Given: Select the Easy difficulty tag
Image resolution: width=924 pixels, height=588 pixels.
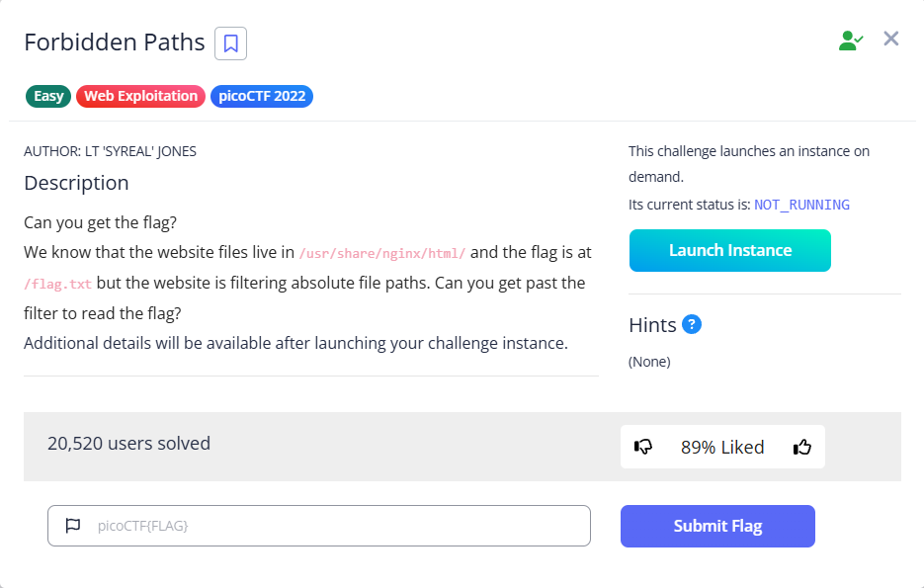Looking at the screenshot, I should coord(48,96).
